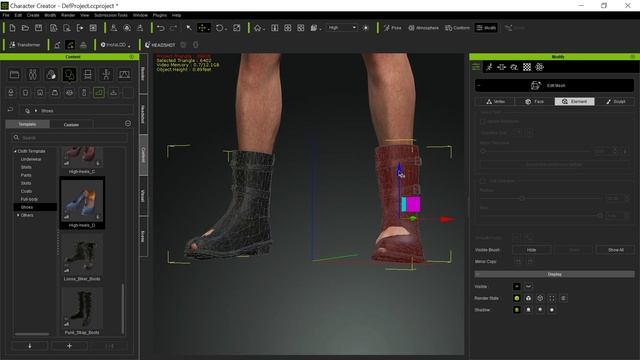Click the Add plus button below the content list

point(69,346)
